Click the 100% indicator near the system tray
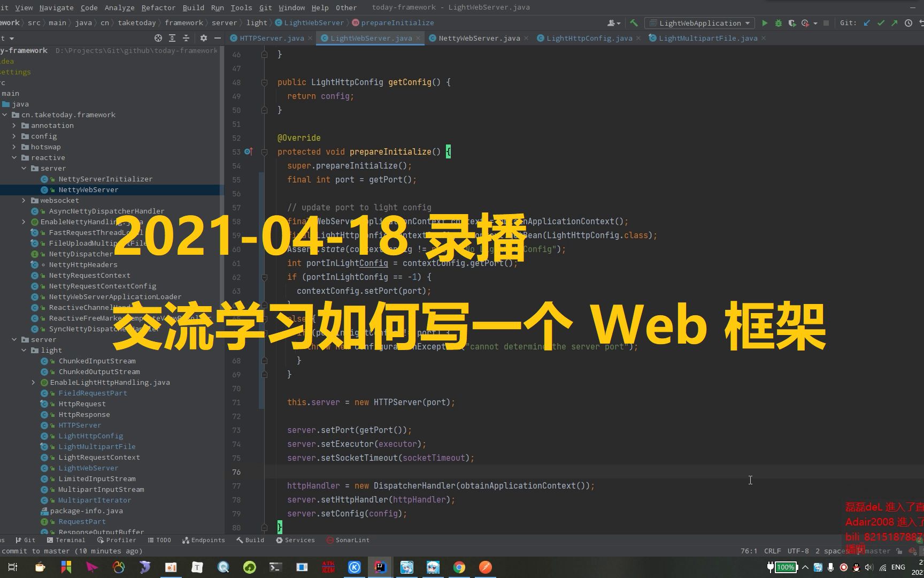This screenshot has width=924, height=578. coord(785,567)
